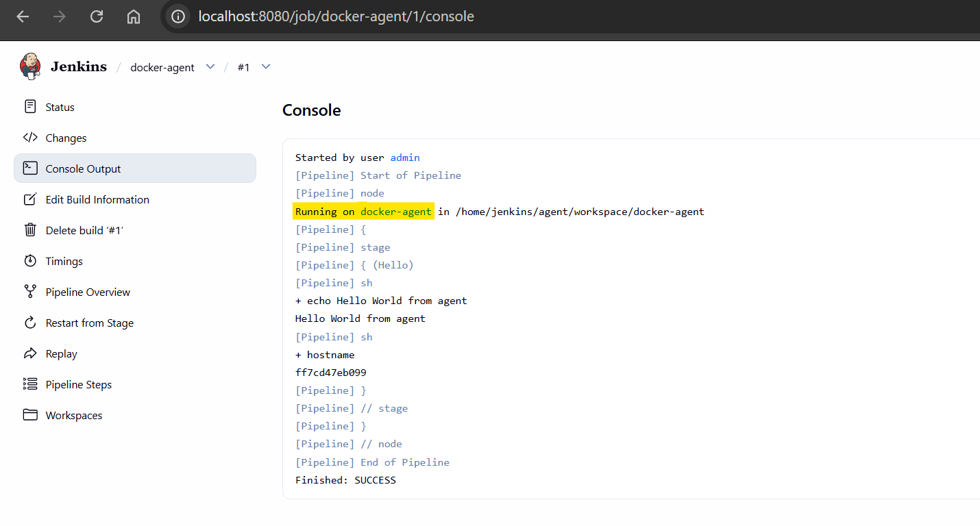The image size is (980, 526).
Task: Click the Changes code-bracket icon
Action: pyautogui.click(x=30, y=138)
